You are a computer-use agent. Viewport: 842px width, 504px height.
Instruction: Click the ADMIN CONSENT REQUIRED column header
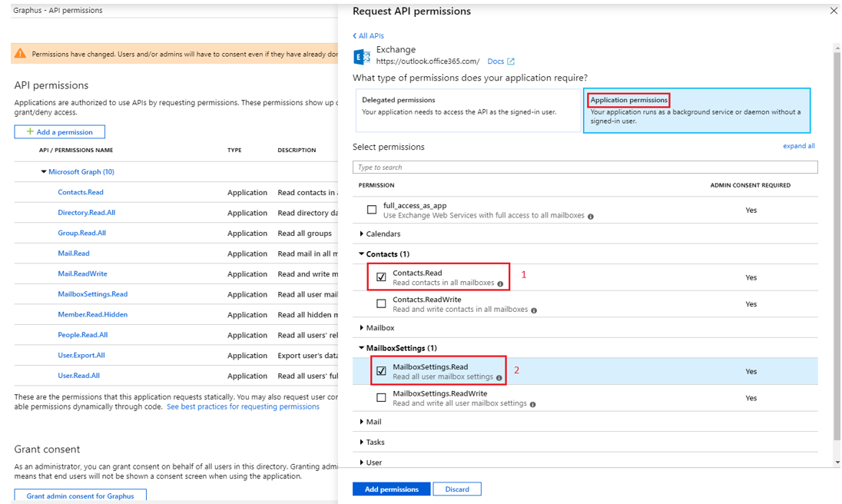click(x=750, y=185)
